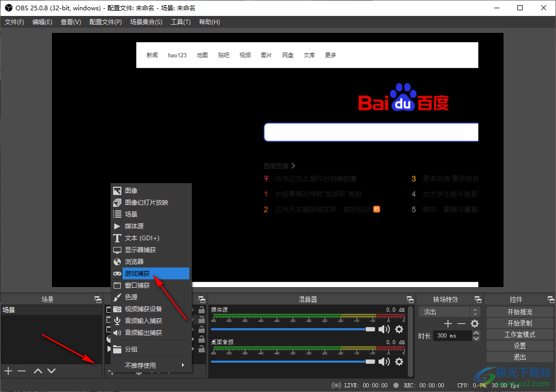Open transition properties gear icon

(x=474, y=324)
